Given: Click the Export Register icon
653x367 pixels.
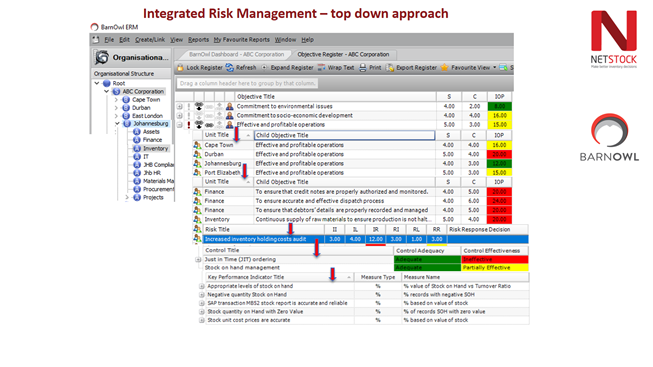Looking at the screenshot, I should pos(390,67).
